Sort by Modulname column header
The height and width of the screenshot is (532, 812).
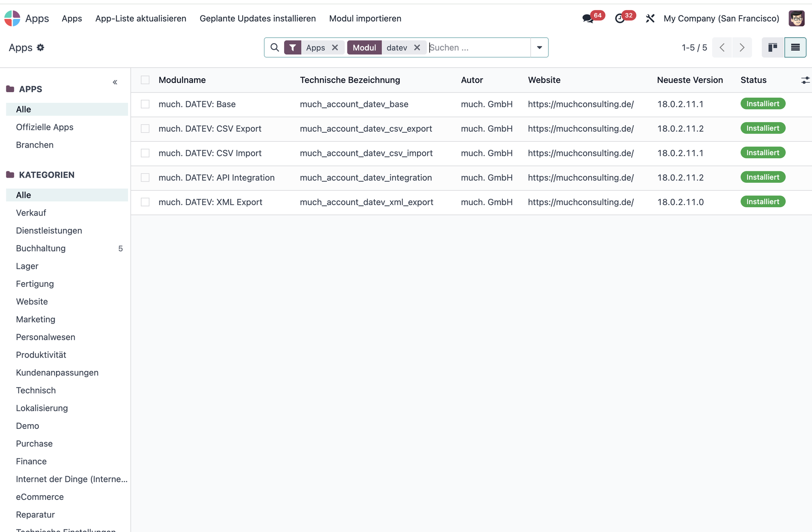coord(182,80)
